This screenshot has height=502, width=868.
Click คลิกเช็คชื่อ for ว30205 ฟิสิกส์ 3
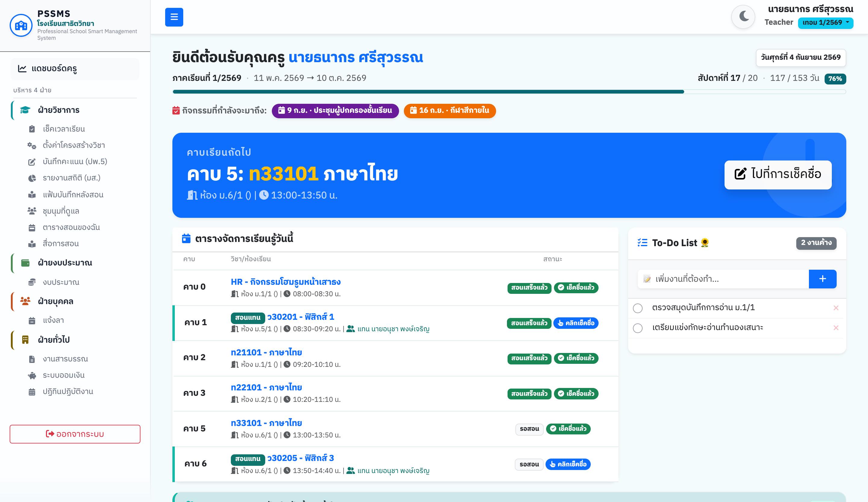coord(568,464)
